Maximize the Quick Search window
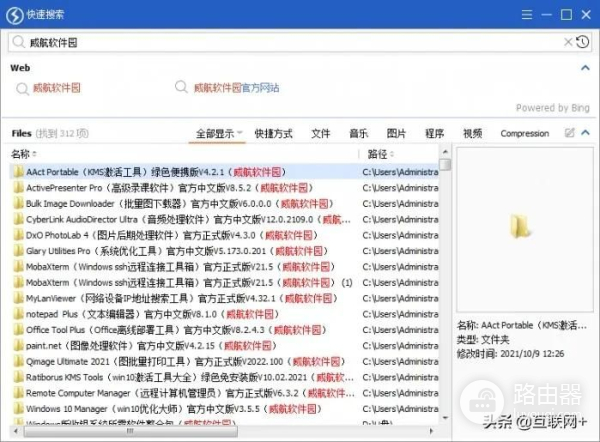Viewport: 600px width, 442px height. point(566,15)
